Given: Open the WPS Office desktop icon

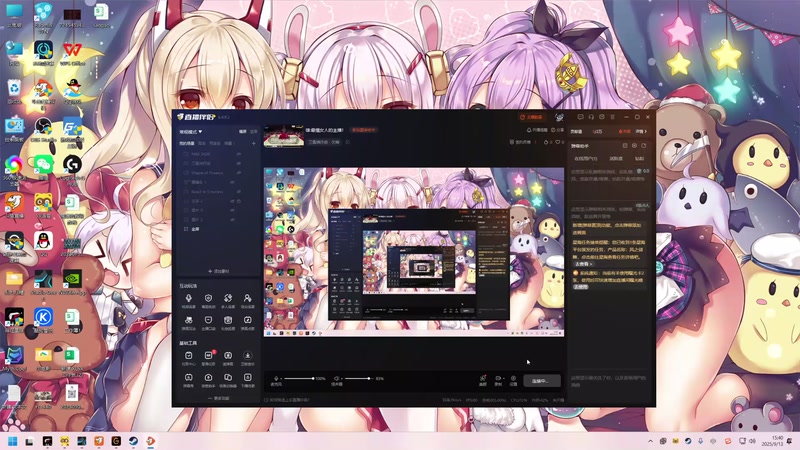Looking at the screenshot, I should coord(72,53).
